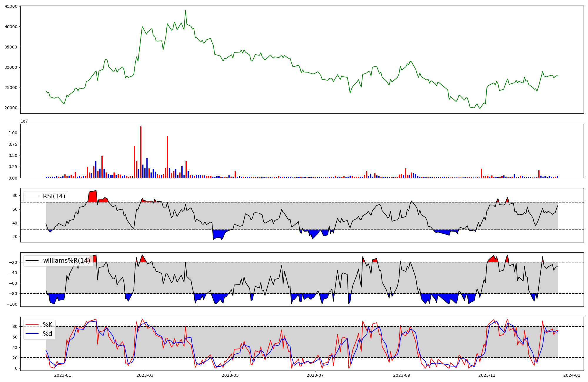Click the blue %d legend line
588x382 pixels.
32,334
